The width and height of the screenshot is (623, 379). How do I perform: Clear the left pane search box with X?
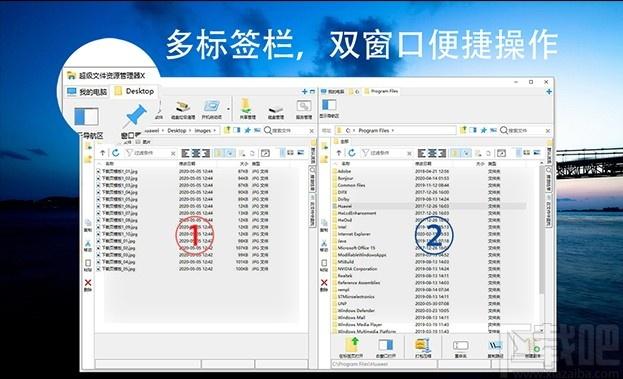(312, 131)
